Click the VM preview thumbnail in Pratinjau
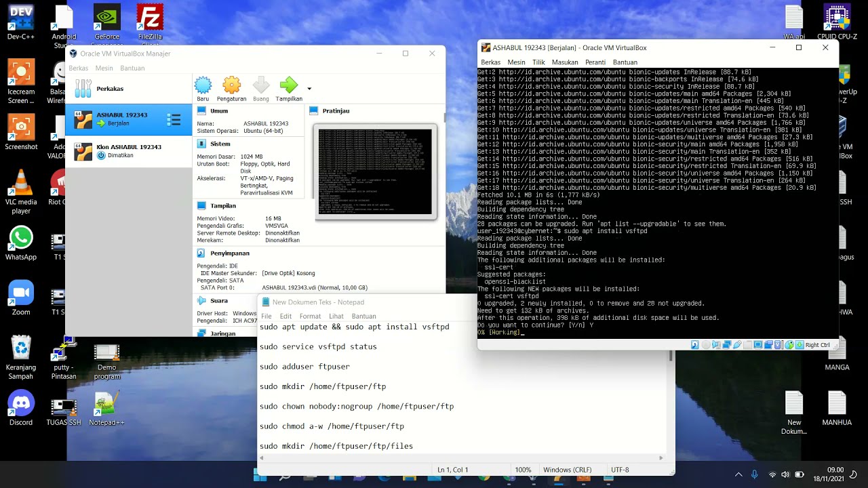This screenshot has width=868, height=488. [x=376, y=171]
